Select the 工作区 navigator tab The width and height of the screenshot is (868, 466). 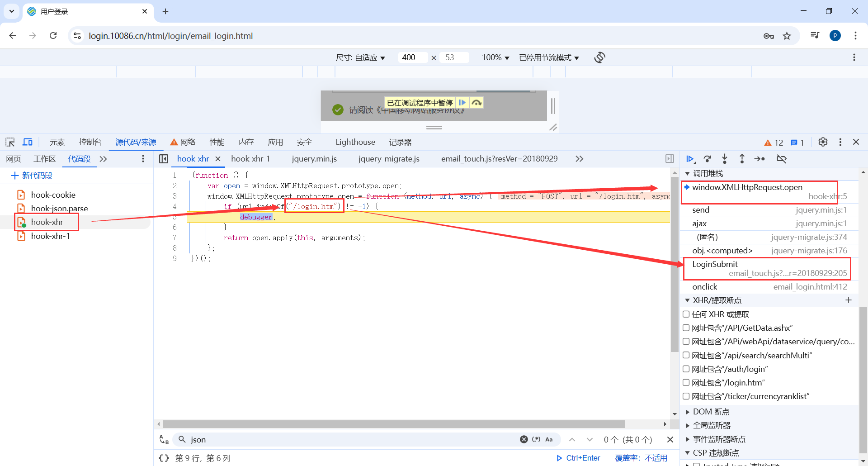(44, 159)
